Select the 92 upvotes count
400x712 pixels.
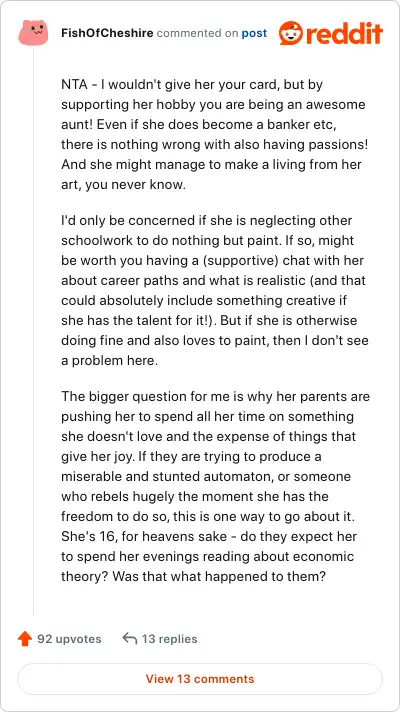click(69, 639)
